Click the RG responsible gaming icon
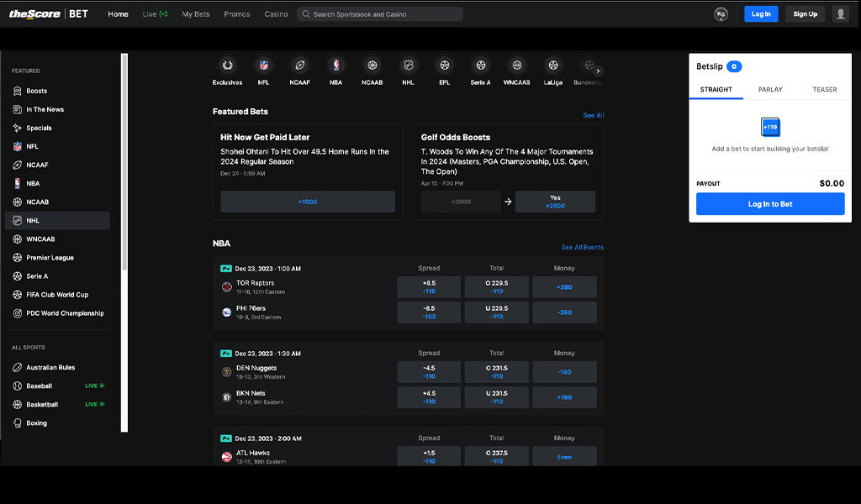Screen dimensions: 861x504 click(x=721, y=14)
